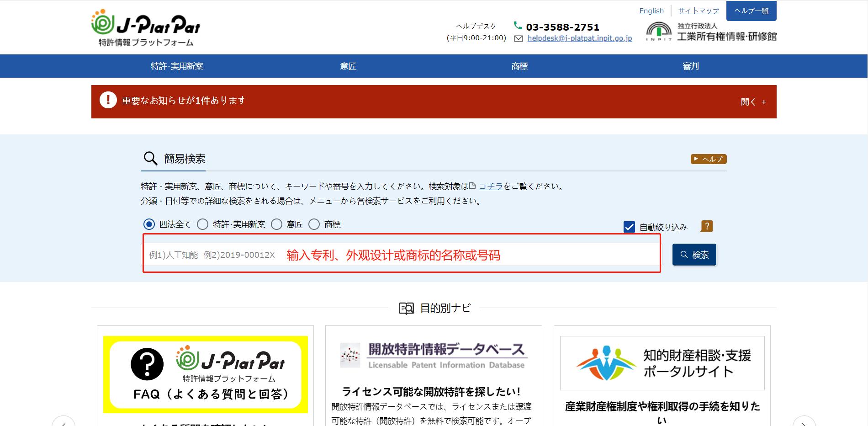Open the English version link
The width and height of the screenshot is (868, 426).
(x=651, y=11)
